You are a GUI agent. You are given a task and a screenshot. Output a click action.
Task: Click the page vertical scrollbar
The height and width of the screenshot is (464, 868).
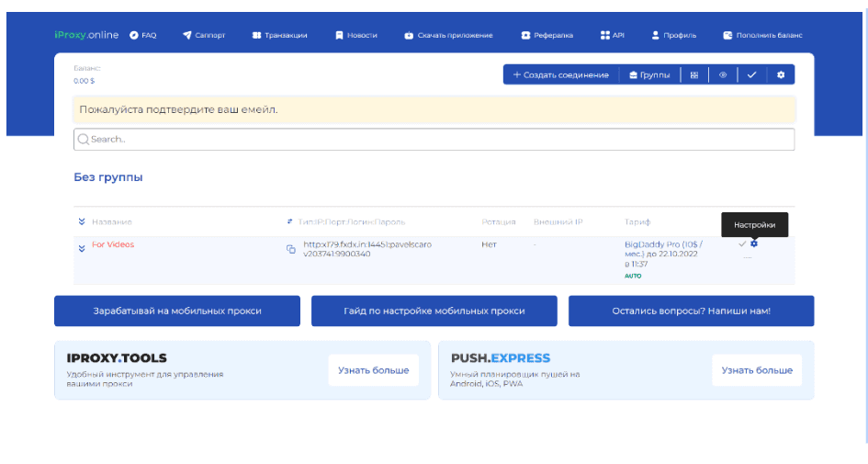865,227
